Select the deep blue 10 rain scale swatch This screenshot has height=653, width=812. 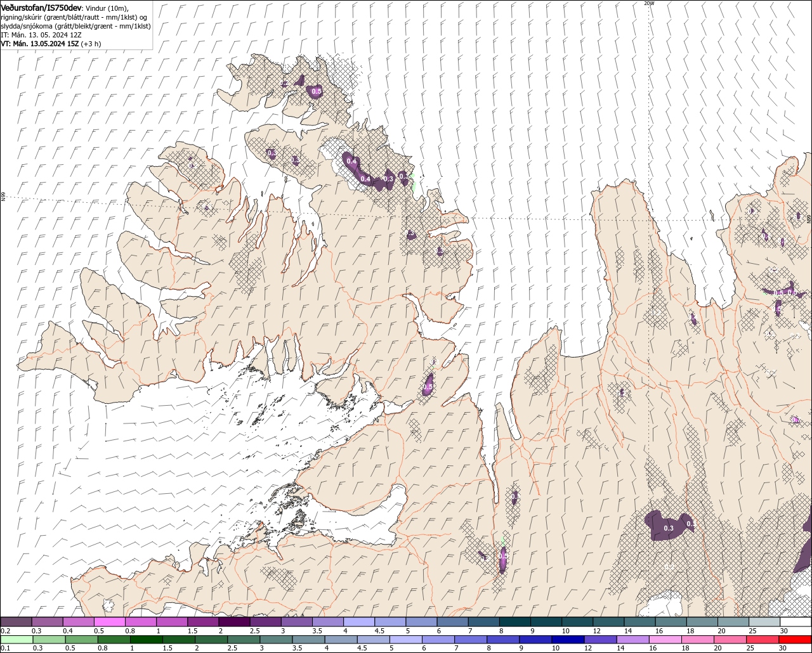point(568,639)
